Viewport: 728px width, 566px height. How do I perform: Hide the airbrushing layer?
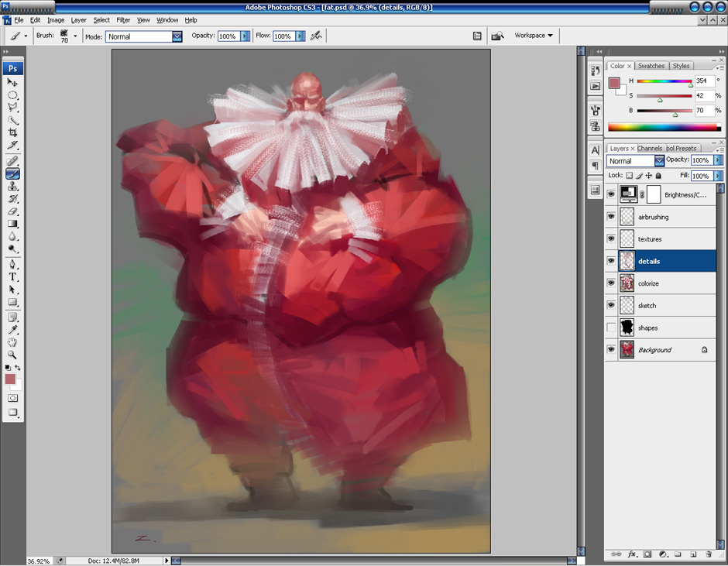click(x=611, y=218)
